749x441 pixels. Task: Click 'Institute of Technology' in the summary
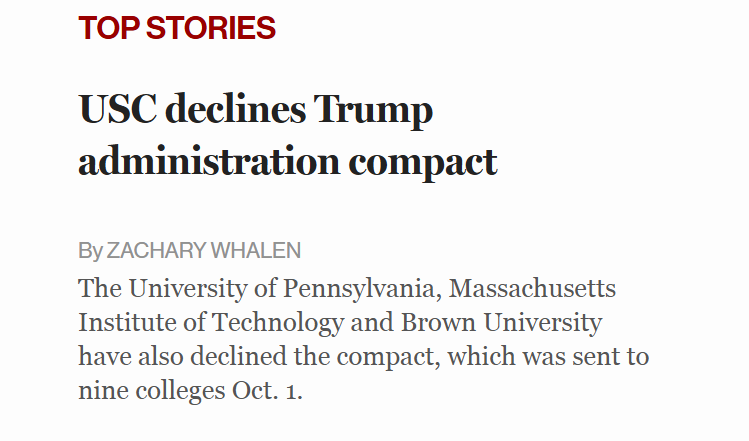pyautogui.click(x=211, y=323)
